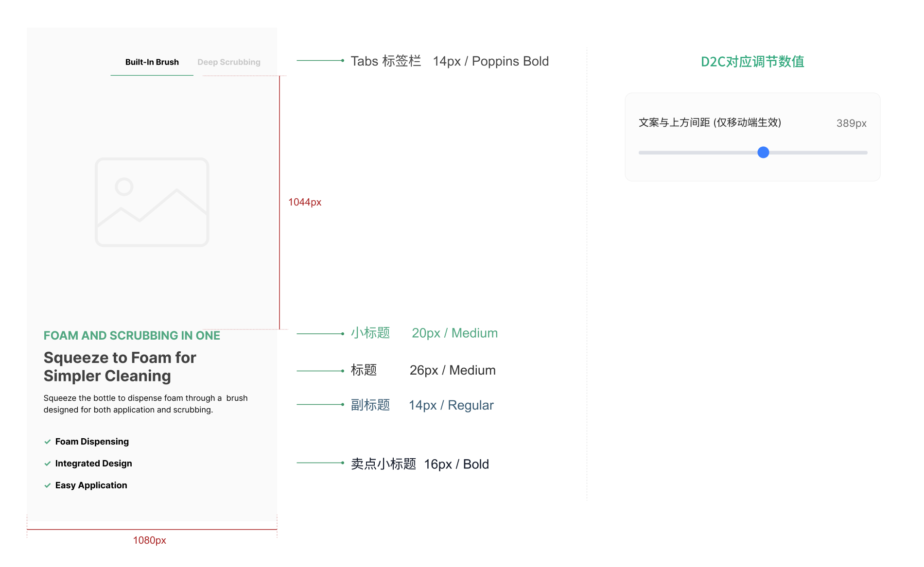Viewport: 924px width, 567px height.
Task: Switch to the Deep Scrubbing tab
Action: pos(229,62)
